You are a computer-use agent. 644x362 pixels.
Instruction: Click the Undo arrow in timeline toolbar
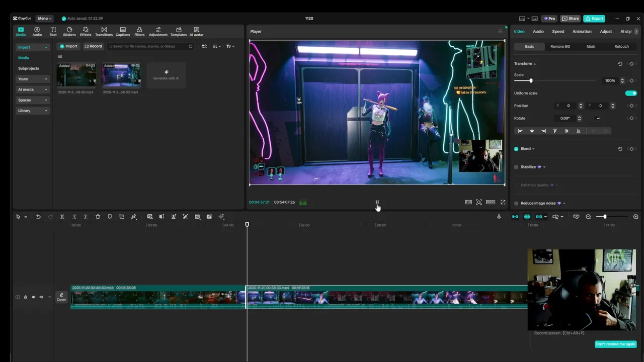point(38,217)
